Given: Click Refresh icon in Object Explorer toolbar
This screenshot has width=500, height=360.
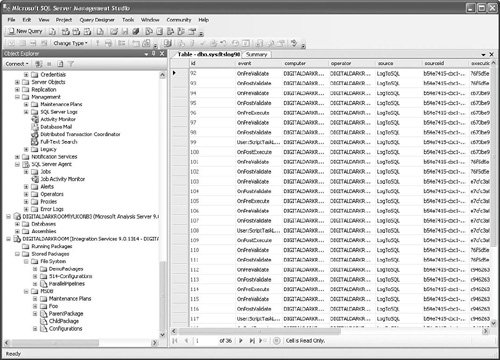Looking at the screenshot, I should click(x=60, y=64).
